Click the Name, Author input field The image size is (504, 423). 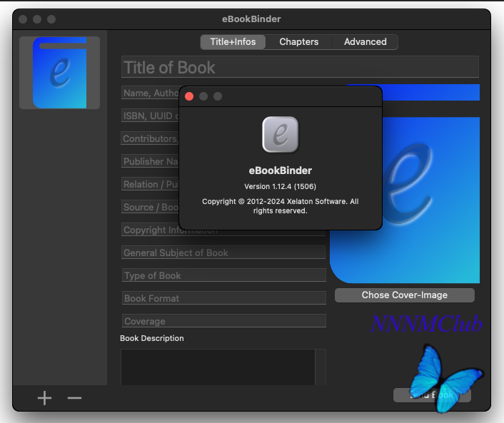(x=150, y=93)
